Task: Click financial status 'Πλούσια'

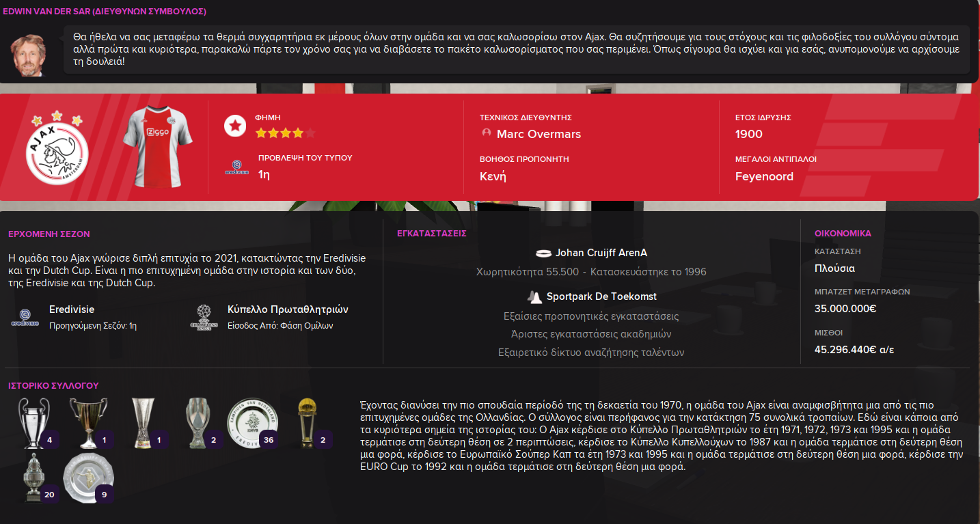Action: click(834, 268)
